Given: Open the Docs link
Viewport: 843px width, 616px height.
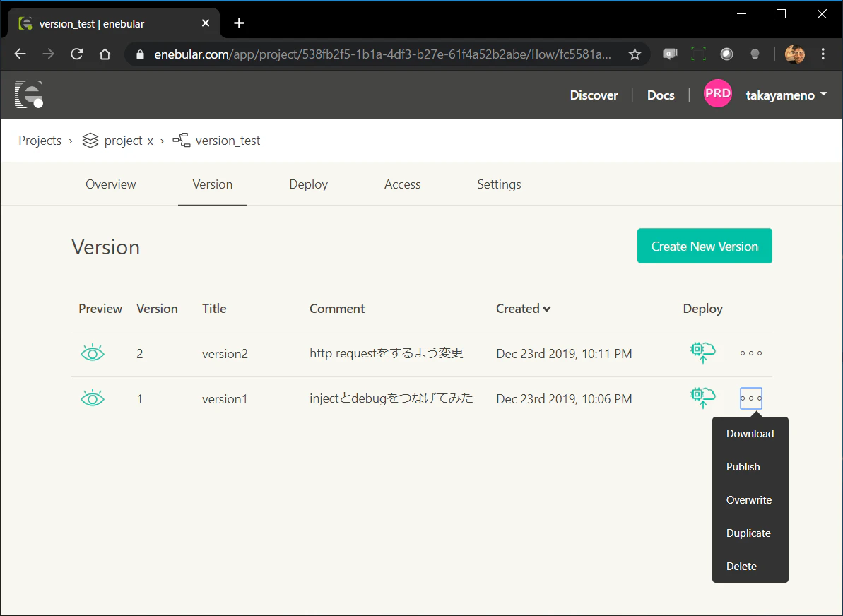Looking at the screenshot, I should pyautogui.click(x=661, y=95).
